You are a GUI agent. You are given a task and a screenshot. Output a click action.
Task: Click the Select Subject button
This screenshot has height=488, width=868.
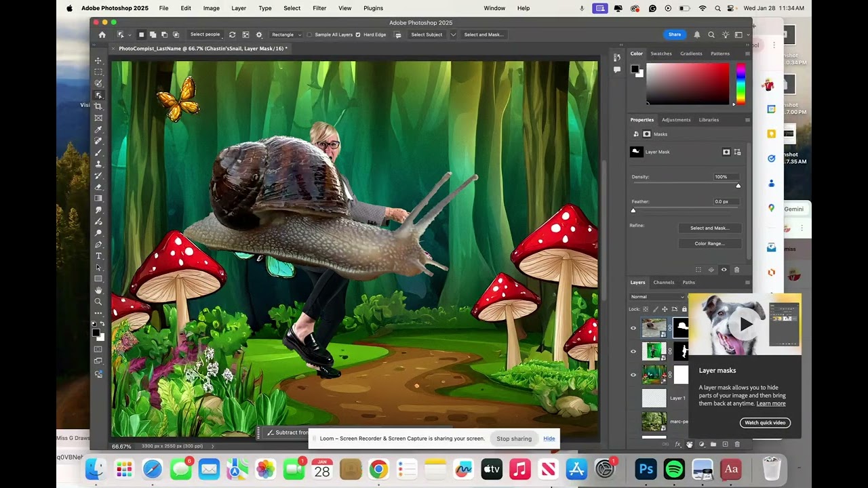pos(427,35)
